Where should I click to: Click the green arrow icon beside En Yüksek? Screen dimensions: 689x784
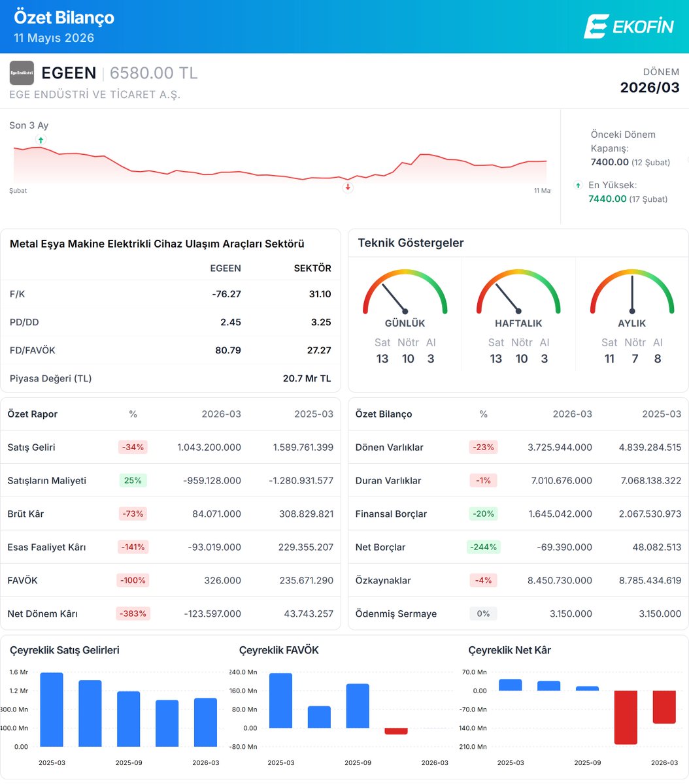(578, 186)
